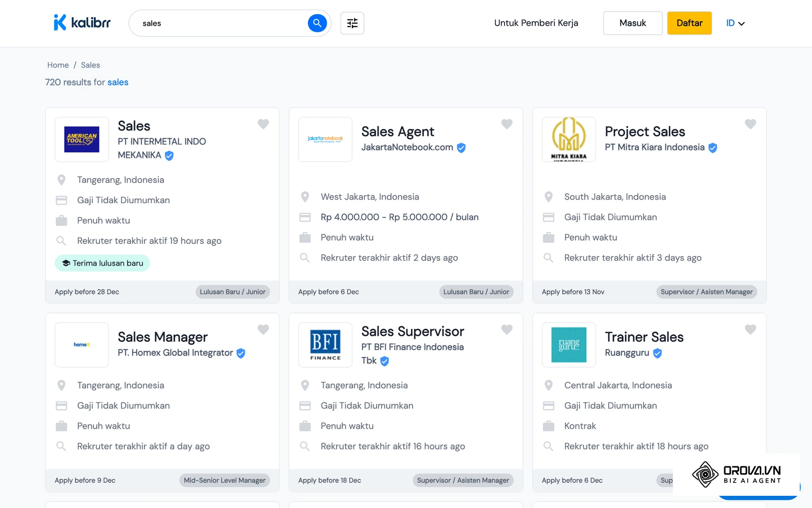
Task: Open the search filters icon
Action: [x=352, y=23]
